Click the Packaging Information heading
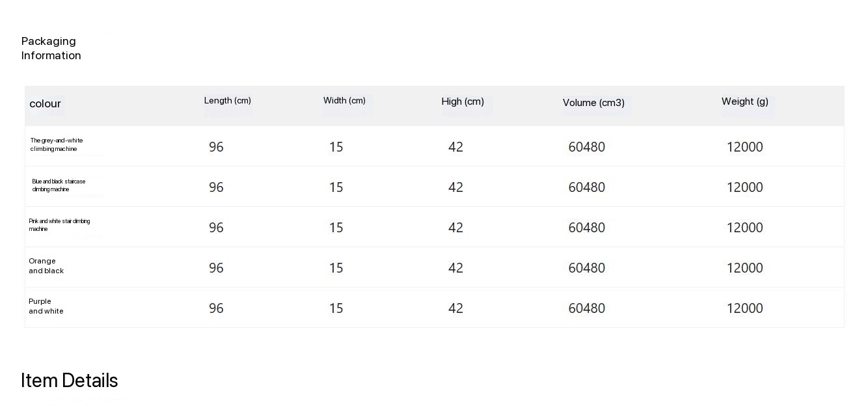 point(51,48)
